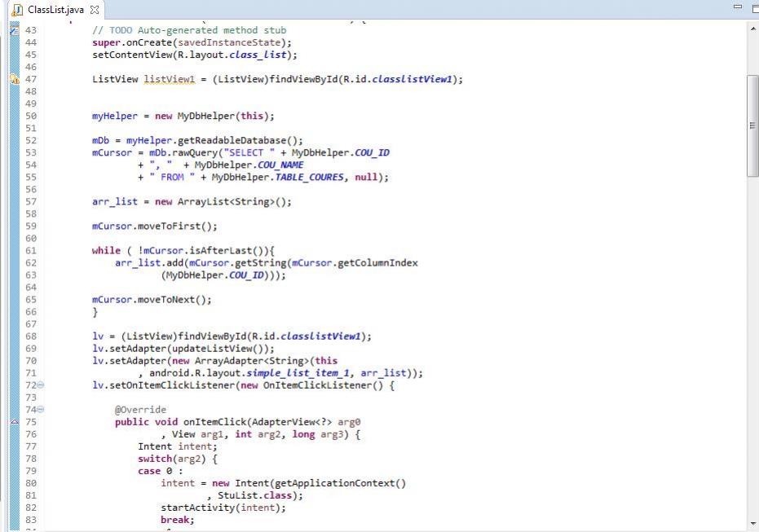Click updateListView on line 69
The width and height of the screenshot is (759, 532).
pos(212,349)
